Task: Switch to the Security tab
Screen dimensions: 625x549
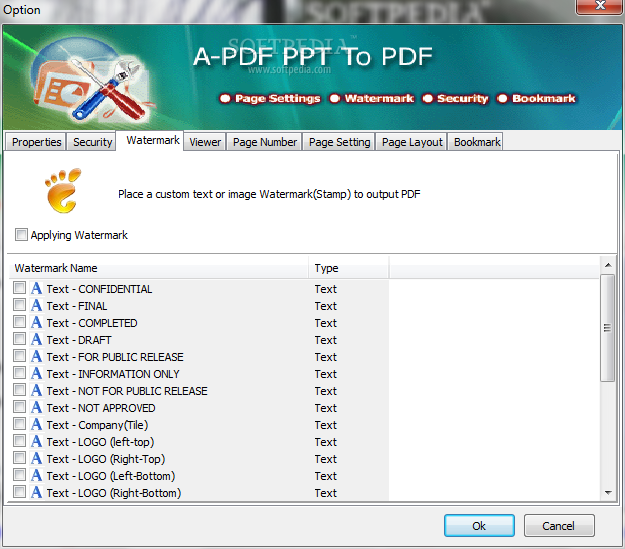Action: 92,142
